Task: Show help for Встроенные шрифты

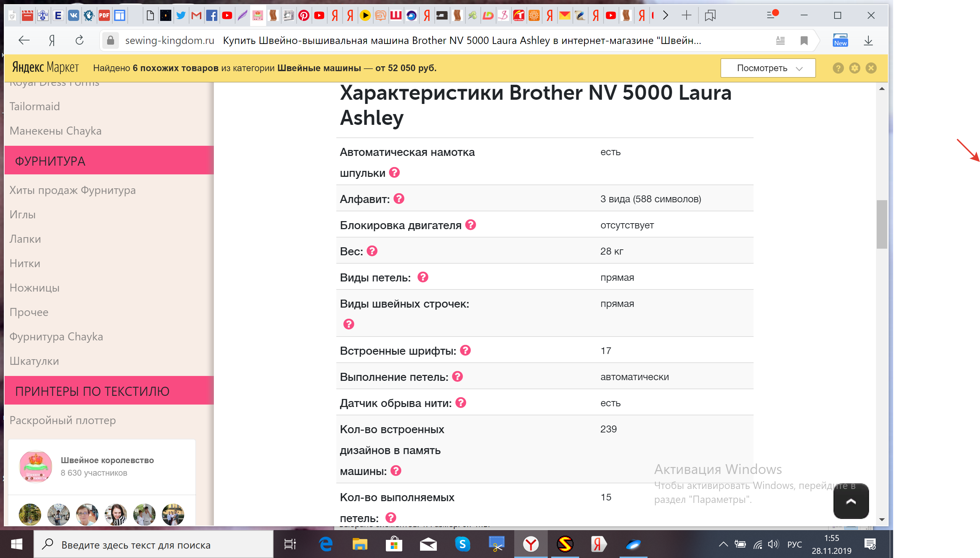Action: (x=465, y=350)
